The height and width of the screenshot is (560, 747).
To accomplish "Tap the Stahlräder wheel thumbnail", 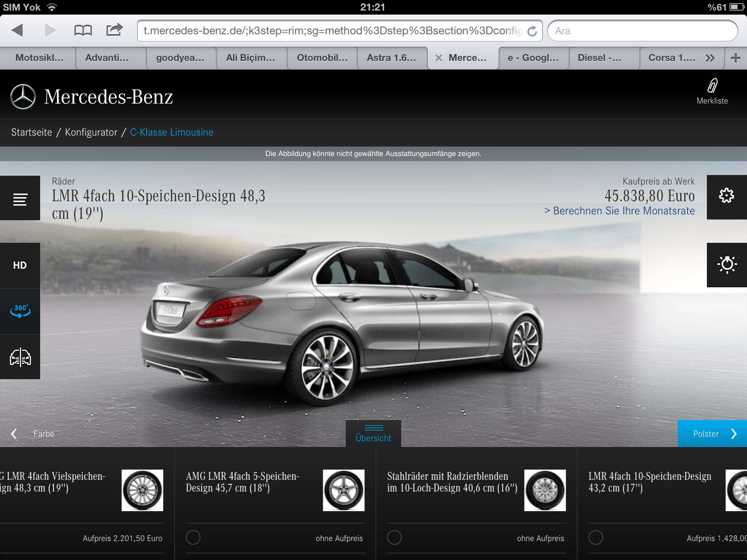I will click(x=545, y=490).
